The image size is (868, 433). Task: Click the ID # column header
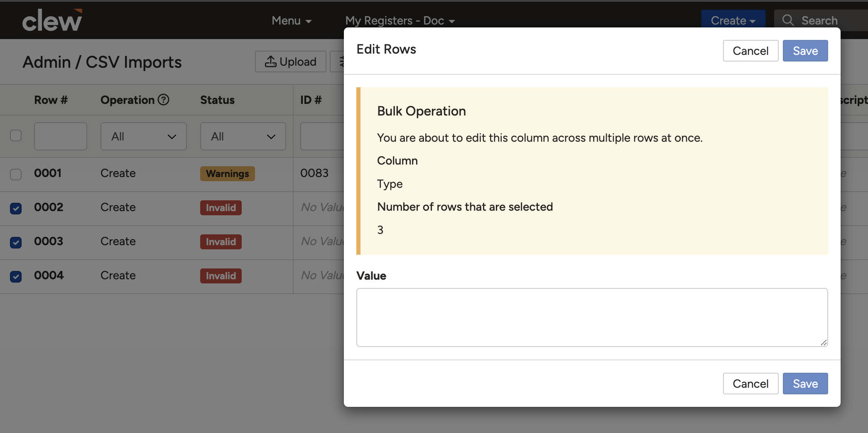pyautogui.click(x=311, y=100)
